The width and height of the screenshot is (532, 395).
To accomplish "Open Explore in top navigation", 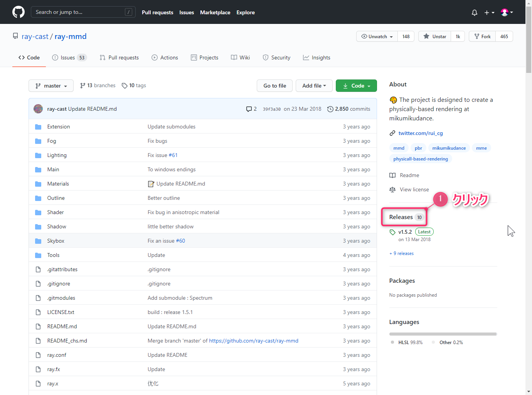I will coord(246,12).
